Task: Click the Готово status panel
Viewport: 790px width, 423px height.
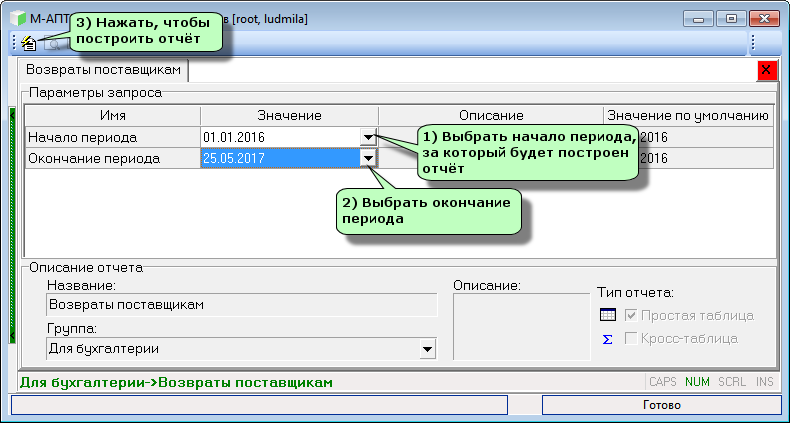Action: (662, 405)
